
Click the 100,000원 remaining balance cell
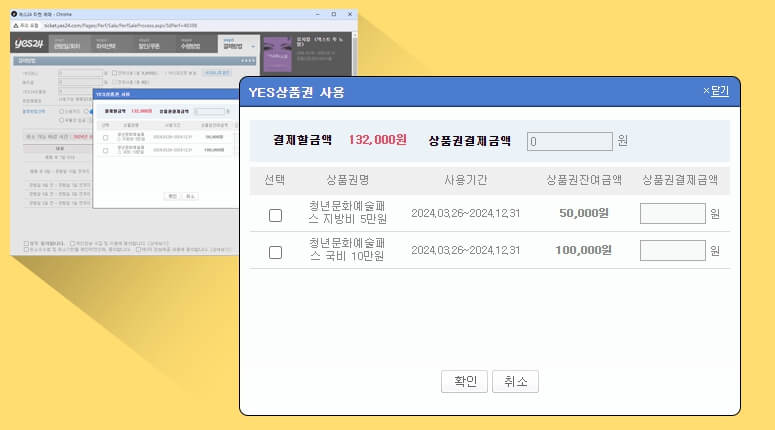tap(583, 250)
